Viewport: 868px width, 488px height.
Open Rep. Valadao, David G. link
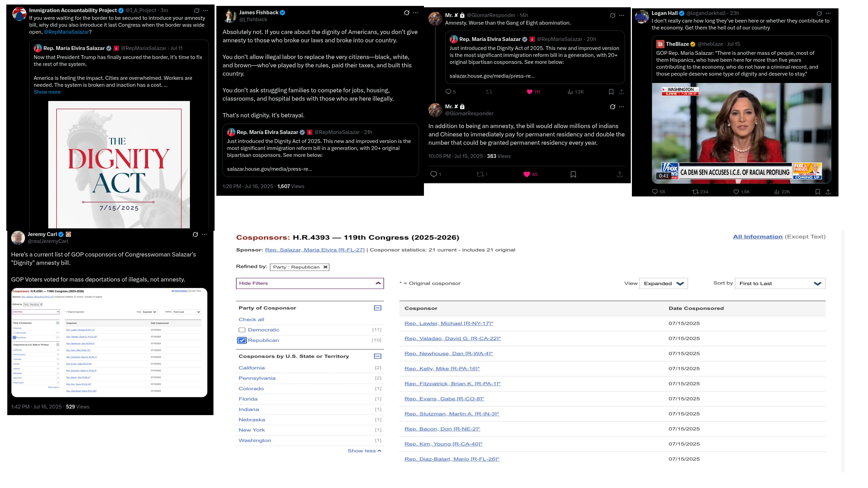(452, 338)
